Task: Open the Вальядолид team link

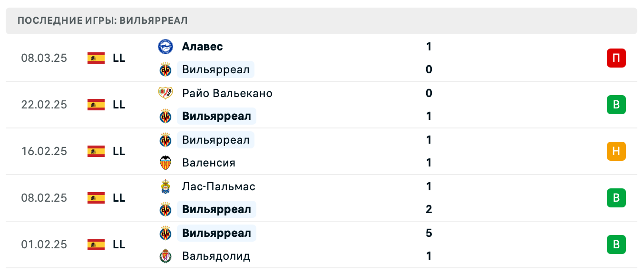Action: pyautogui.click(x=216, y=256)
